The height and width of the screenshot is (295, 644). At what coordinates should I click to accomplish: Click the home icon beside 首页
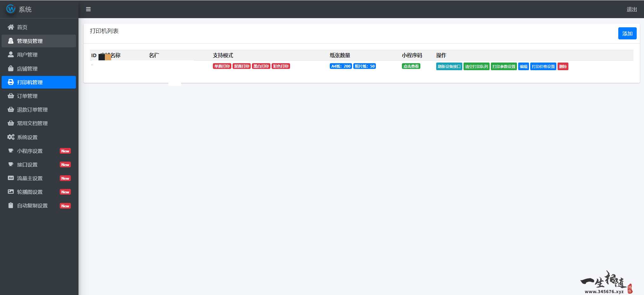click(x=11, y=27)
